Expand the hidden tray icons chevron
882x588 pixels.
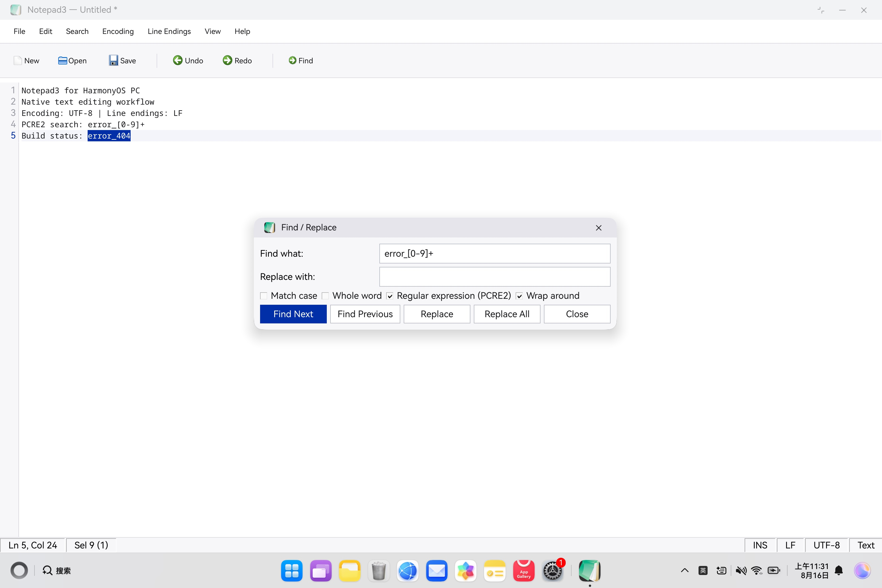[x=685, y=571]
